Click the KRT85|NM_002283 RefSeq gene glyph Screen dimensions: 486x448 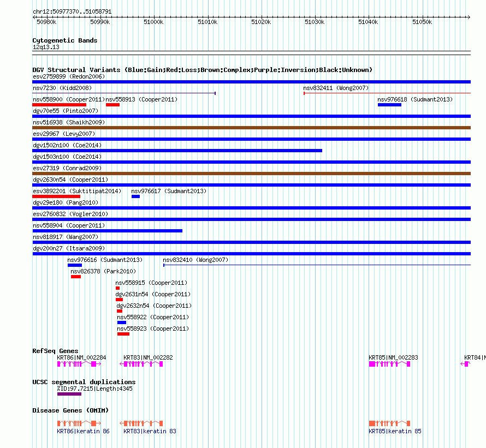(x=389, y=364)
